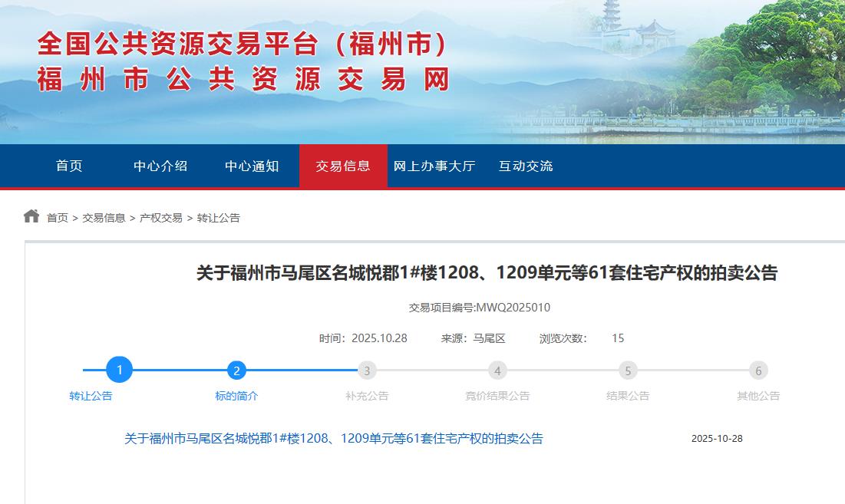Click step 5 circle 结果公告
This screenshot has height=504, width=845.
tap(628, 371)
